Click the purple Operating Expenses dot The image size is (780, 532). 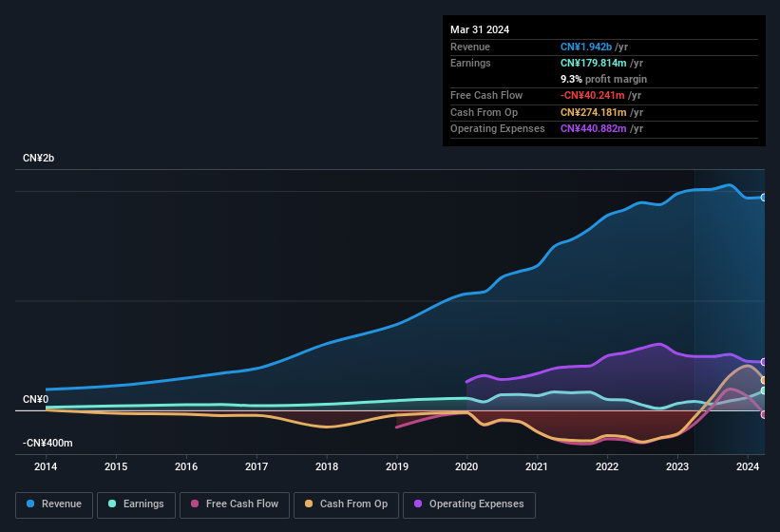[419, 504]
